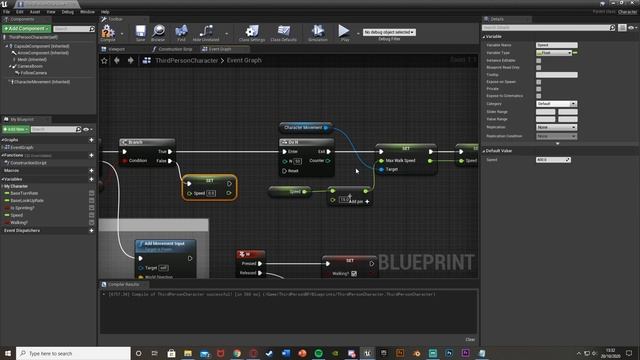Click the Unreal Engine icon in Windows taskbar
The image size is (640, 360).
click(367, 353)
